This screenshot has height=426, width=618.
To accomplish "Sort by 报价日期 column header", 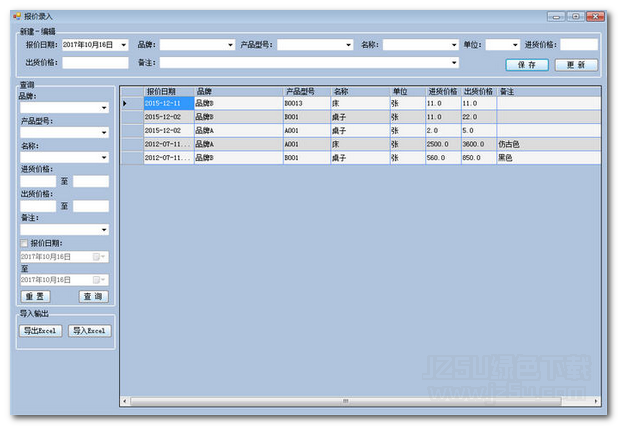I will (x=169, y=91).
